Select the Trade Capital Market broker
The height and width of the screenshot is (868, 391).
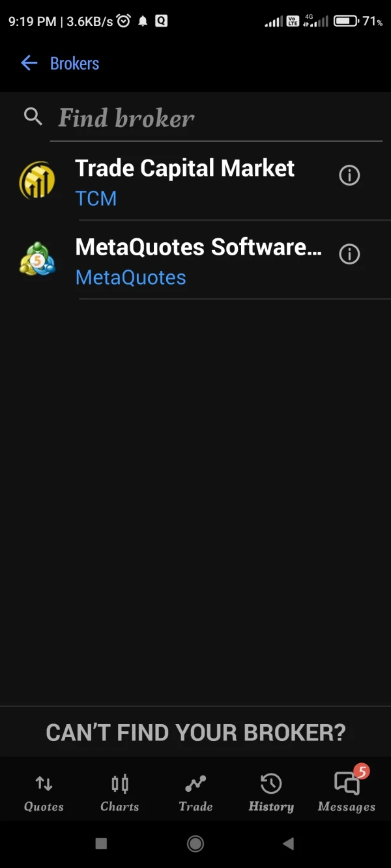coord(195,182)
